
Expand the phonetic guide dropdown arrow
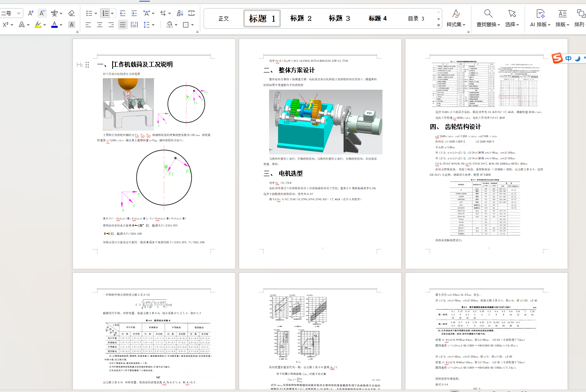61,13
